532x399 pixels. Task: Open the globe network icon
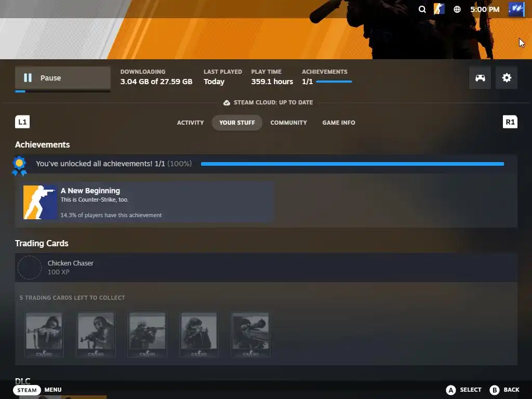[x=457, y=9]
